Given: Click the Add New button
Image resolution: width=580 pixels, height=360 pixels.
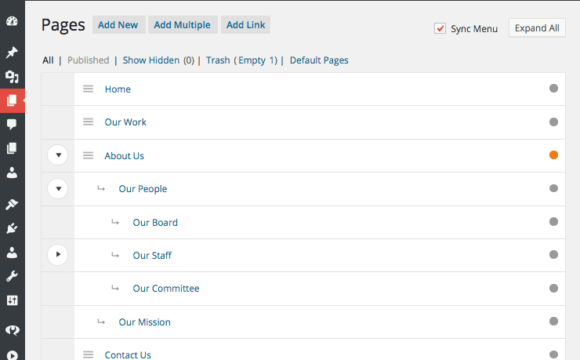Looking at the screenshot, I should (118, 25).
